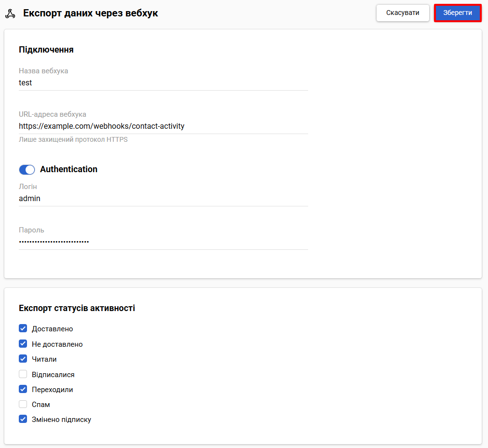
Task: Click the Не доставлено label text
Action: click(57, 344)
